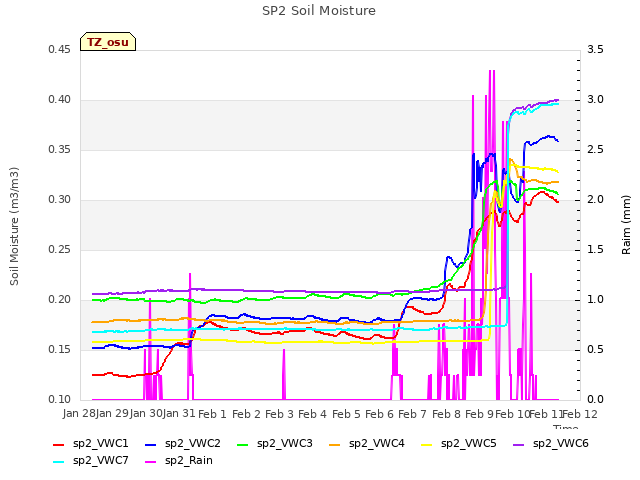Click the red sp2_VWC1 legend swatch
The image size is (640, 480).
pos(59,444)
